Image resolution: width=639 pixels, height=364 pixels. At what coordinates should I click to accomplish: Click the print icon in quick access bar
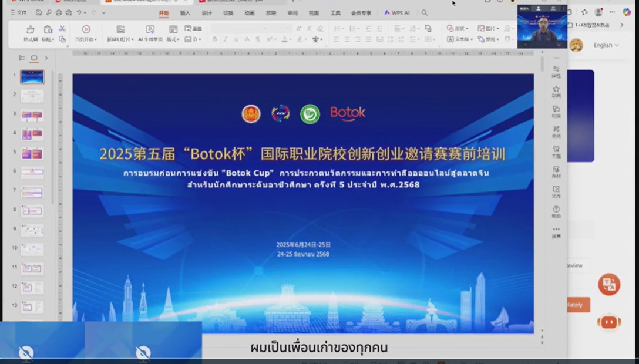tap(59, 12)
